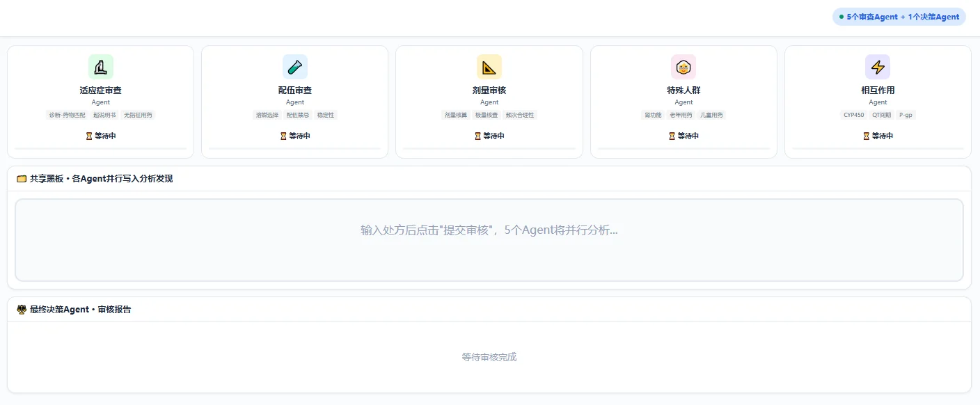The width and height of the screenshot is (980, 405).
Task: Click the triangle ruler icon of 剂量审核
Action: [x=489, y=67]
